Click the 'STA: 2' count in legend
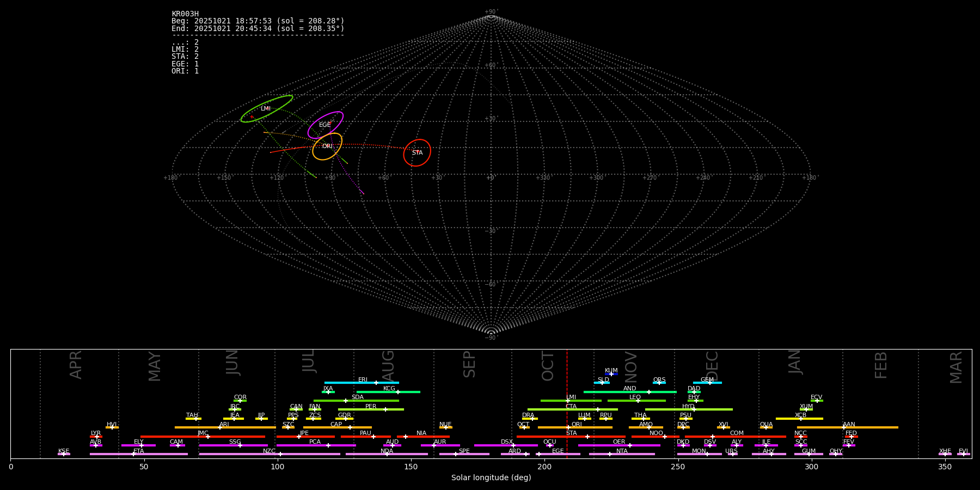The image size is (980, 490). [185, 57]
